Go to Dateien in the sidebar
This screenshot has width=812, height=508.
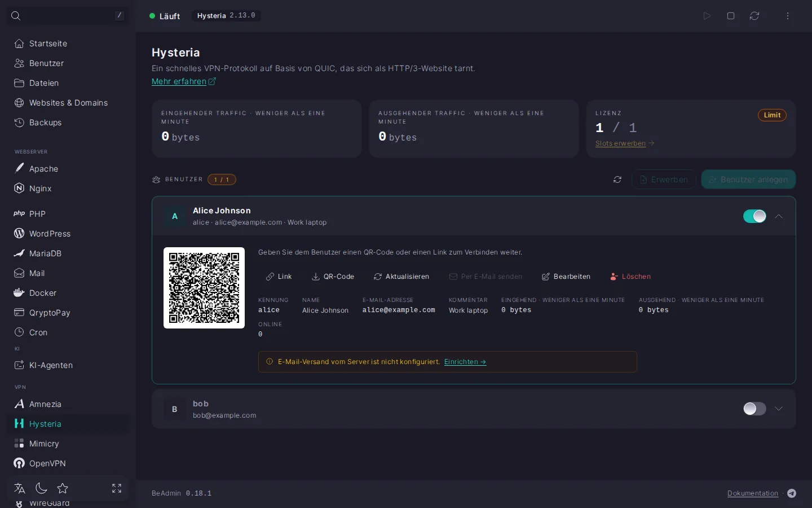pos(68,83)
